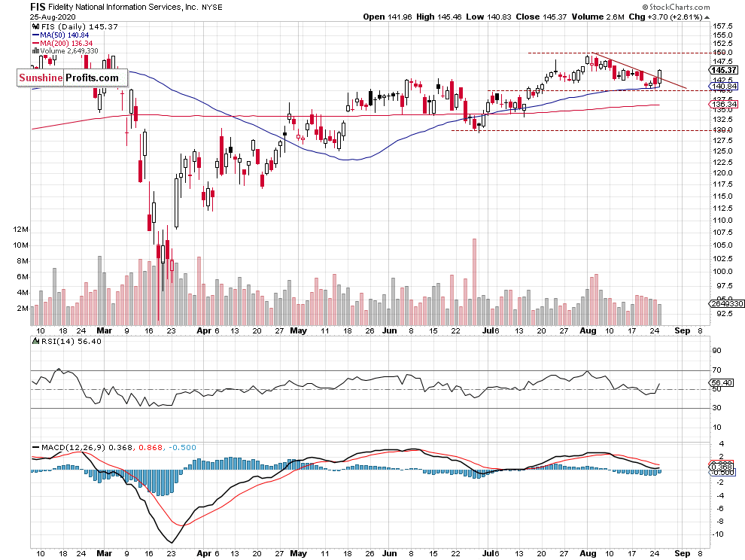Click the NYSE exchange label
Screen dimensions: 745x560
(x=212, y=7)
